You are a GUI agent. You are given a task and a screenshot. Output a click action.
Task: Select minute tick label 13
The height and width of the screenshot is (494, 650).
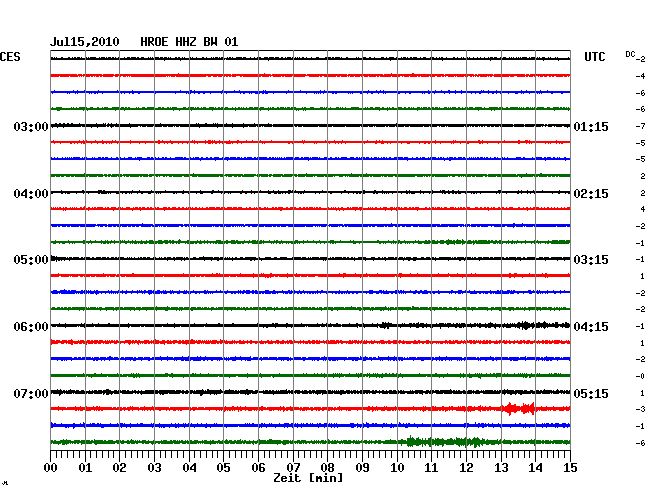(x=501, y=467)
